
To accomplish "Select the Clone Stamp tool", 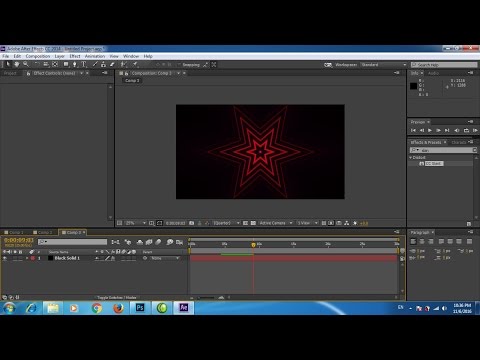I will (104, 64).
